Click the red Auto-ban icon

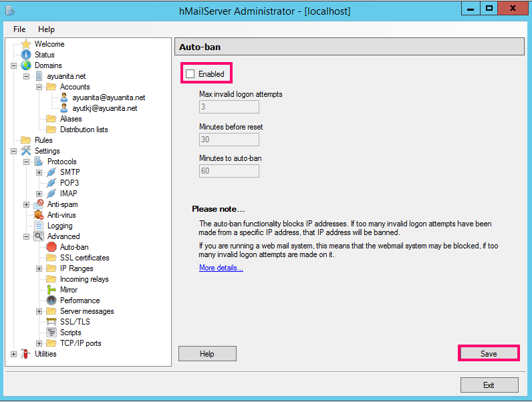51,247
